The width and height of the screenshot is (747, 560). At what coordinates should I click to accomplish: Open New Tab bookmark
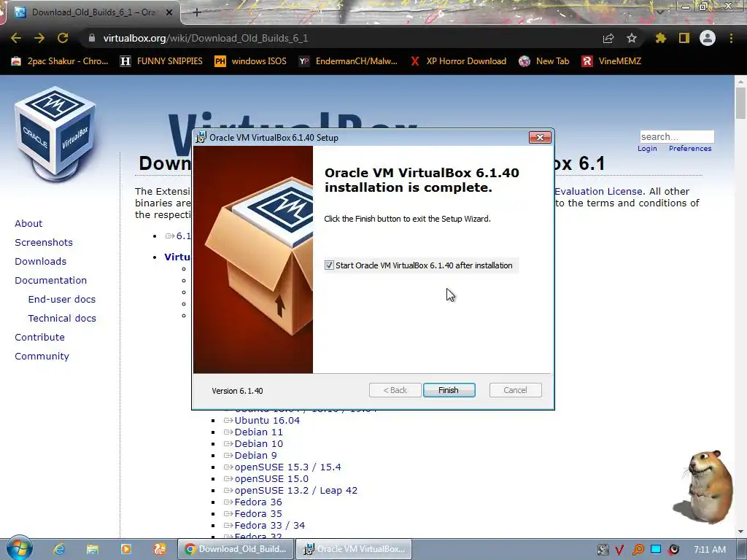tap(544, 61)
